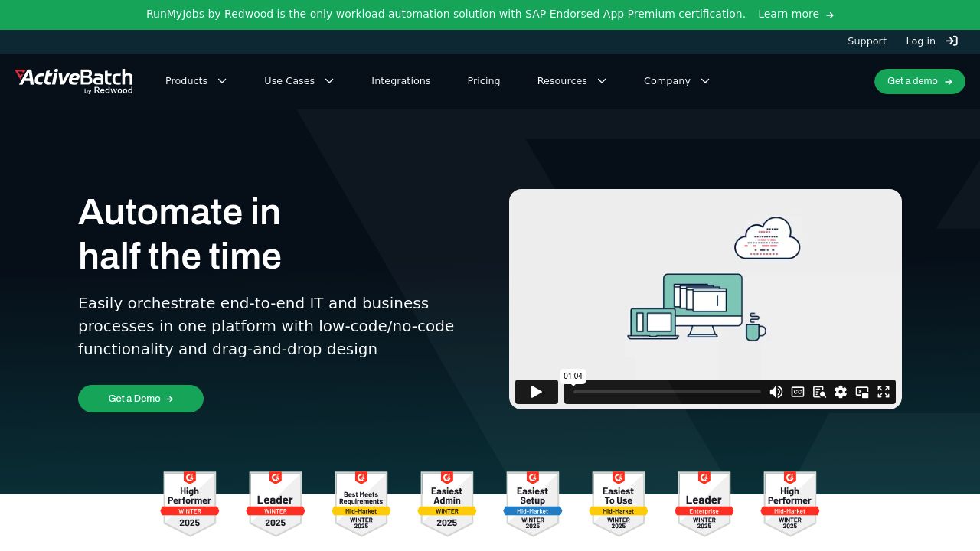Open video settings gear

(841, 392)
